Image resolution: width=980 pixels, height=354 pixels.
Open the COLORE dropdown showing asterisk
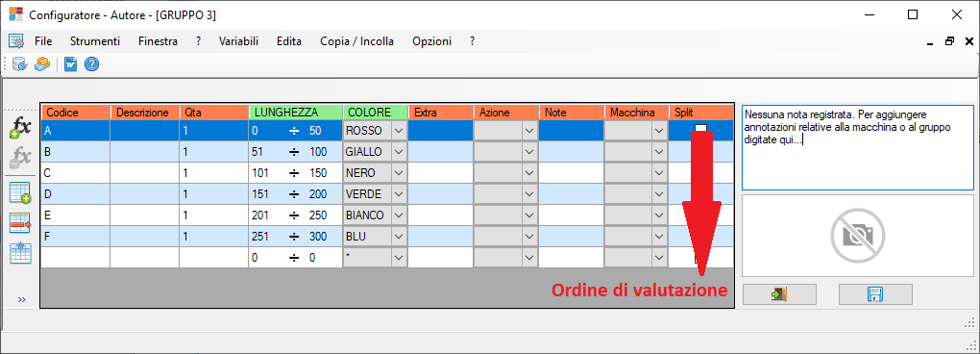coord(400,257)
